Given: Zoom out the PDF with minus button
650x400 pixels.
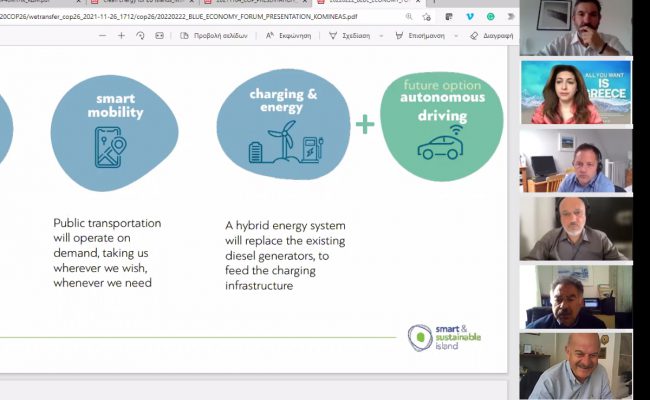Looking at the screenshot, I should pyautogui.click(x=102, y=36).
